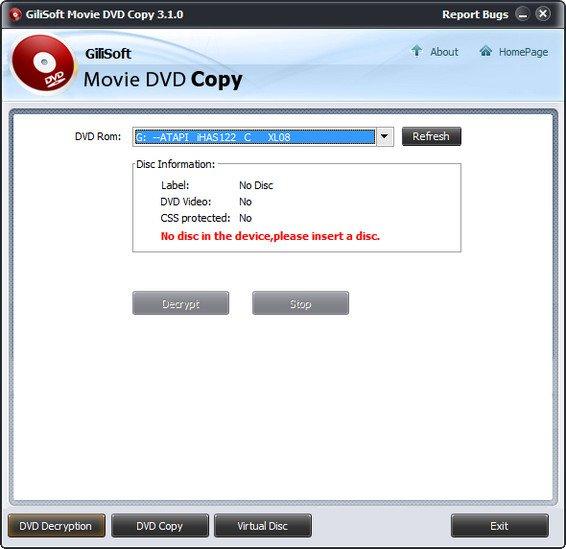Expand the DVD Rom drive dropdown arrow
Image resolution: width=566 pixels, height=549 pixels.
point(384,137)
